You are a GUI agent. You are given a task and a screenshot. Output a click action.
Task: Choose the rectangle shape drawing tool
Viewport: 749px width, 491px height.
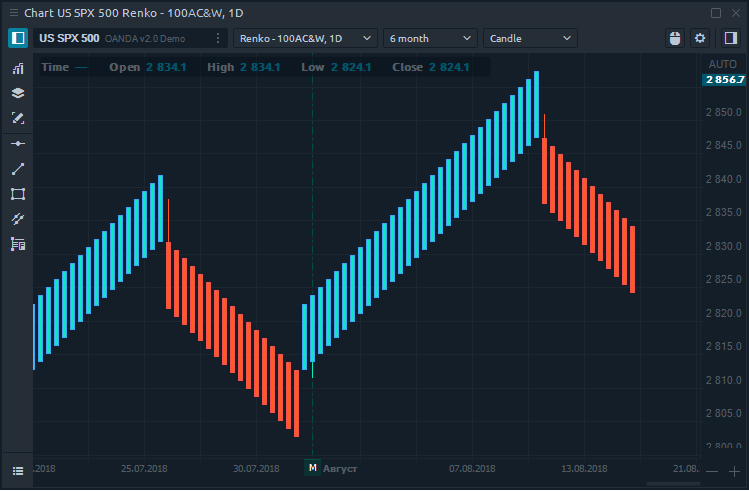[x=17, y=194]
